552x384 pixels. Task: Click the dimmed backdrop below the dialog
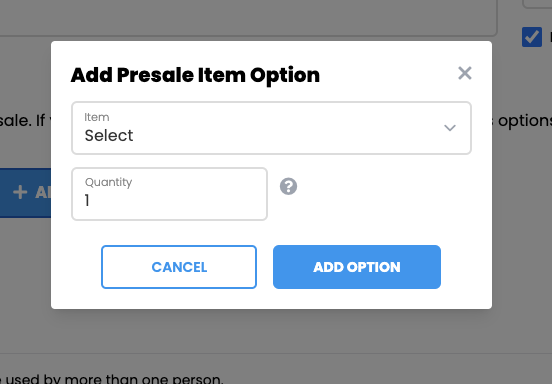pos(271,331)
